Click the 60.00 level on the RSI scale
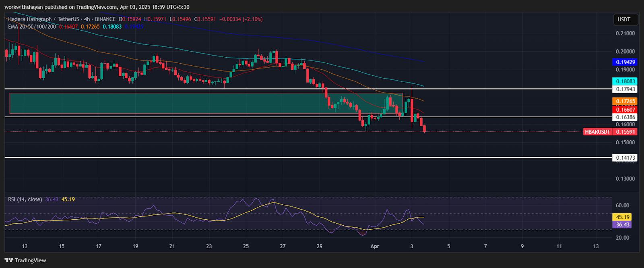Screen dimensions: 644x268 622,205
